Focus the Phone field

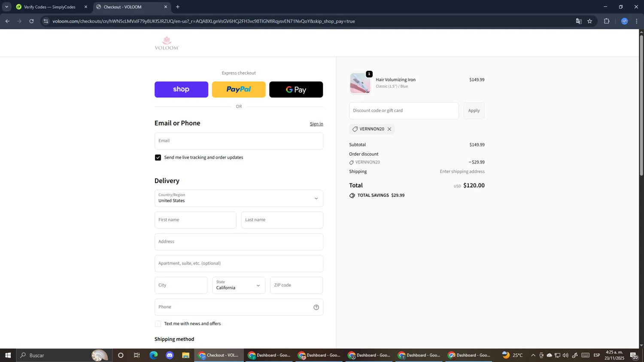click(239, 307)
